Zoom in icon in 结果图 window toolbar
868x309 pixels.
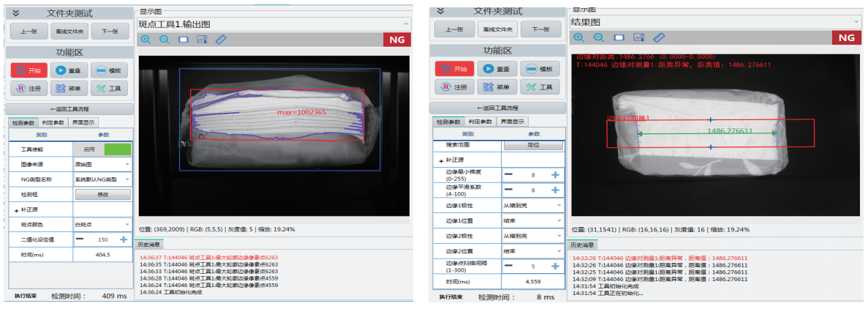pyautogui.click(x=579, y=38)
